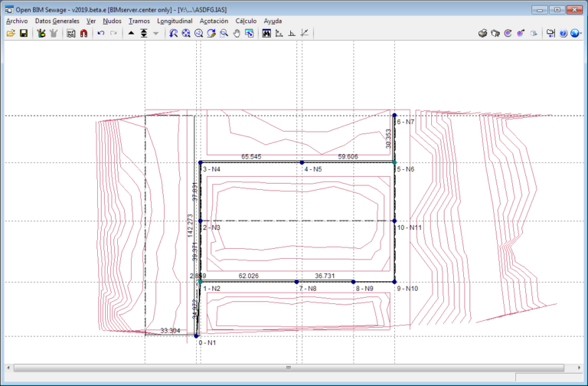588x386 pixels.
Task: Click the blue question mark help icon
Action: 563,34
